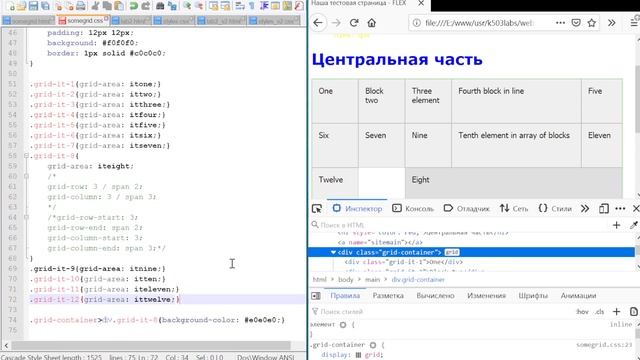Toggle the Indent Guide toolbar icon
This screenshot has height=360, width=640.
pyautogui.click(x=264, y=6)
